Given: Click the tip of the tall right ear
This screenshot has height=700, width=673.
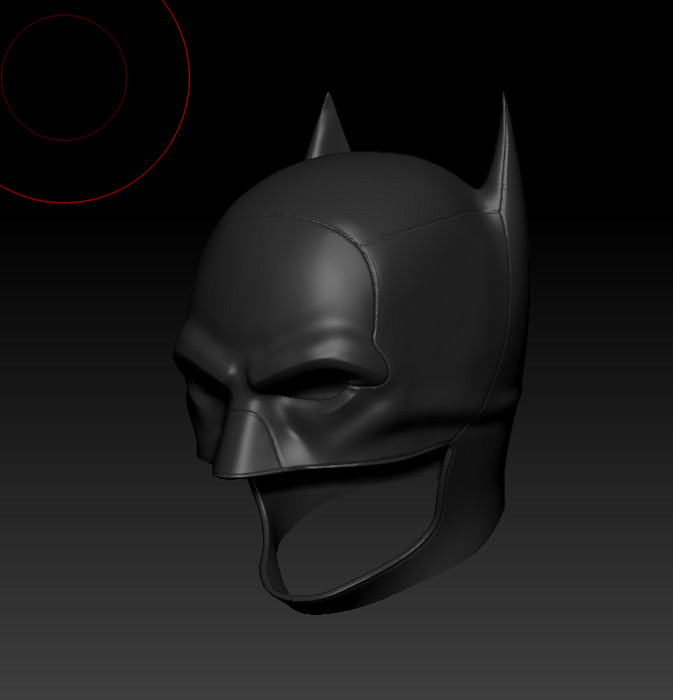Looking at the screenshot, I should [x=502, y=98].
